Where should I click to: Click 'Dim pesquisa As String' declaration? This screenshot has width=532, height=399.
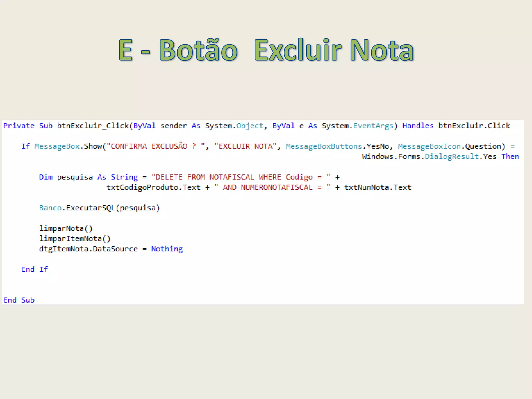click(88, 177)
